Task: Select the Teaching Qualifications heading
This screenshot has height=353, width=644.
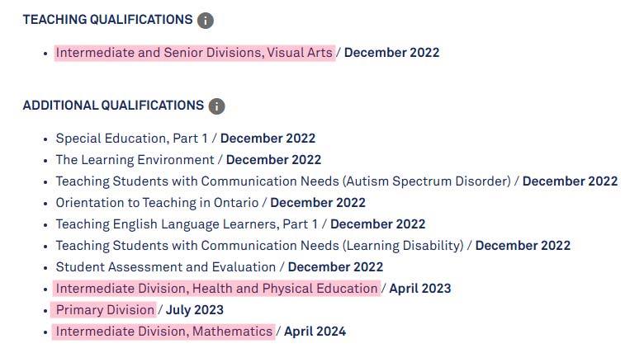Action: point(107,20)
